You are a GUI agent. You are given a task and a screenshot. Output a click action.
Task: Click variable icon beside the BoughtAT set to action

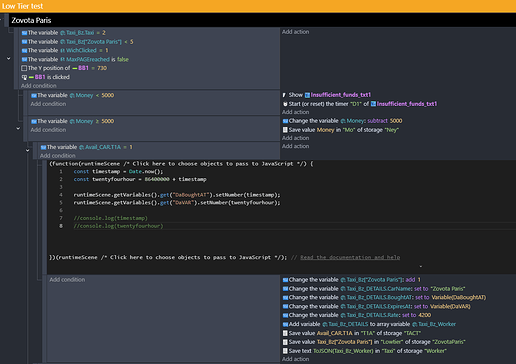pos(285,298)
